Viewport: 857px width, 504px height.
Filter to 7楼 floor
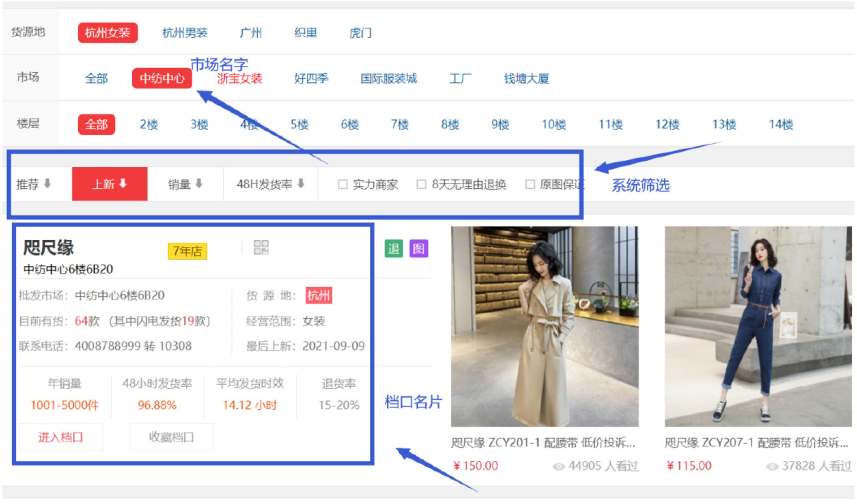point(400,124)
